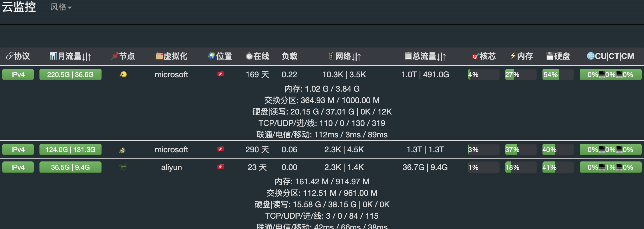Click the 220.5G | 36.6G monthly traffic badge
The width and height of the screenshot is (644, 229).
(70, 75)
